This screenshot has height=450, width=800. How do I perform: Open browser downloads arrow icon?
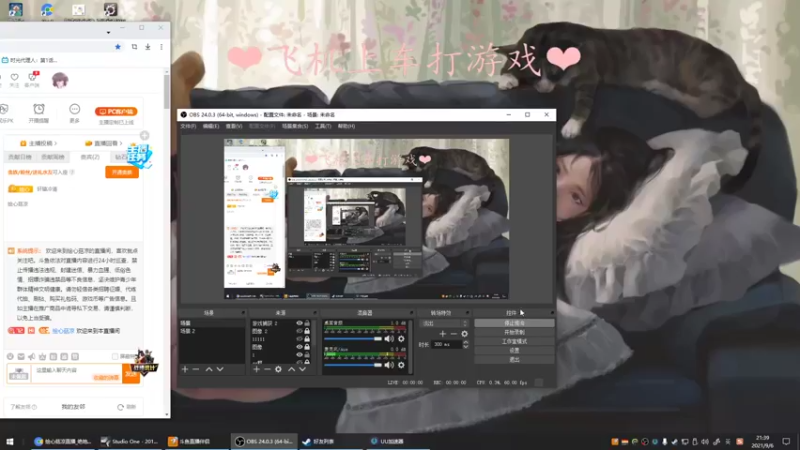pyautogui.click(x=147, y=46)
